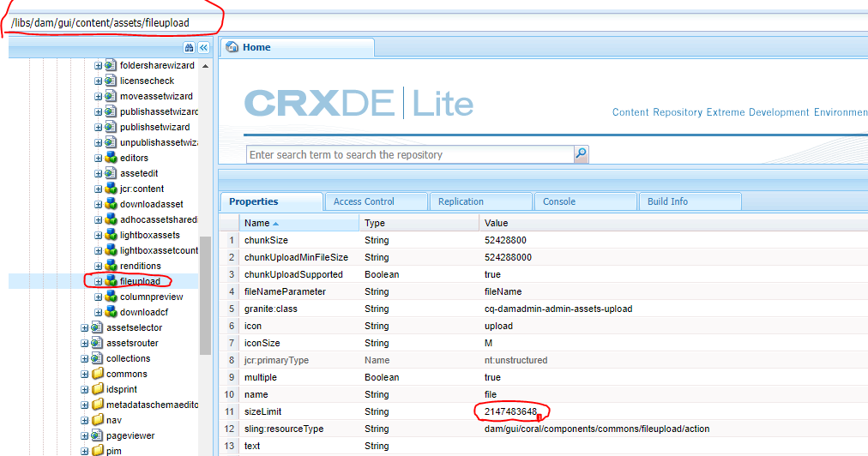Click the granite:class value cq-damadmin-admin-assets-upload
The height and width of the screenshot is (456, 868).
click(x=558, y=309)
